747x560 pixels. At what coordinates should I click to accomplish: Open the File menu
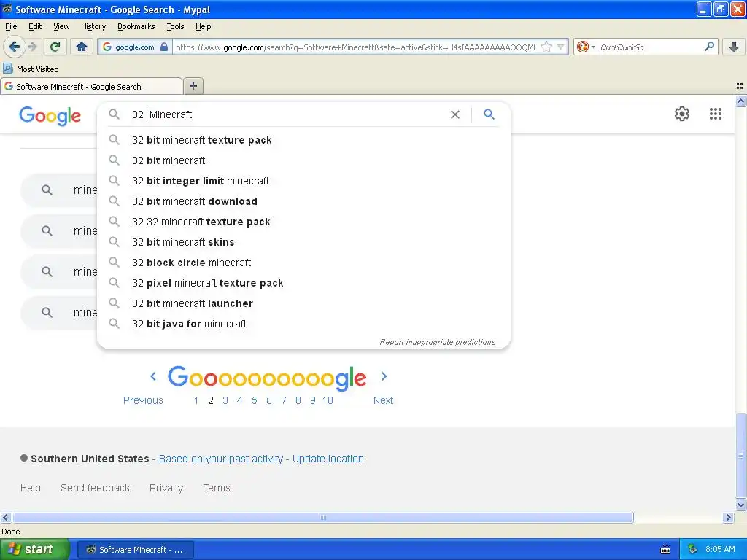click(x=11, y=26)
